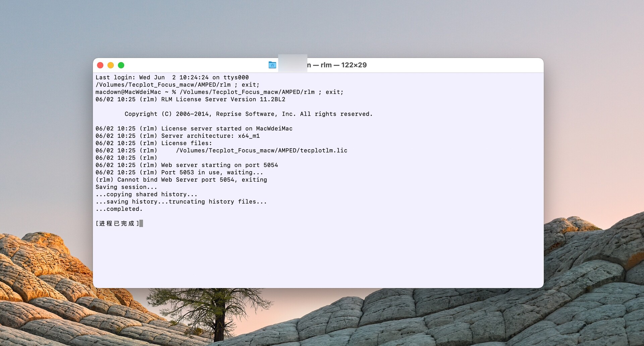
Task: Click the blinking cursor after [进程已完成]
Action: [x=142, y=223]
